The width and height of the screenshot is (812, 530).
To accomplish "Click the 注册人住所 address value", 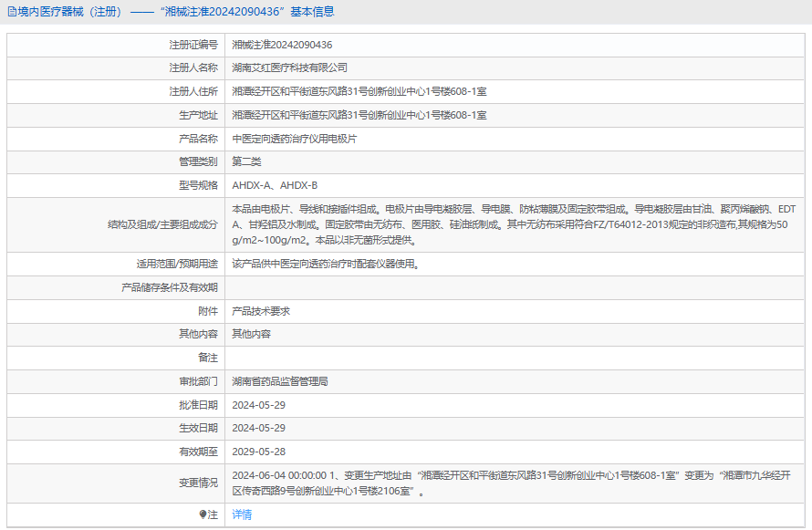I will [x=359, y=91].
